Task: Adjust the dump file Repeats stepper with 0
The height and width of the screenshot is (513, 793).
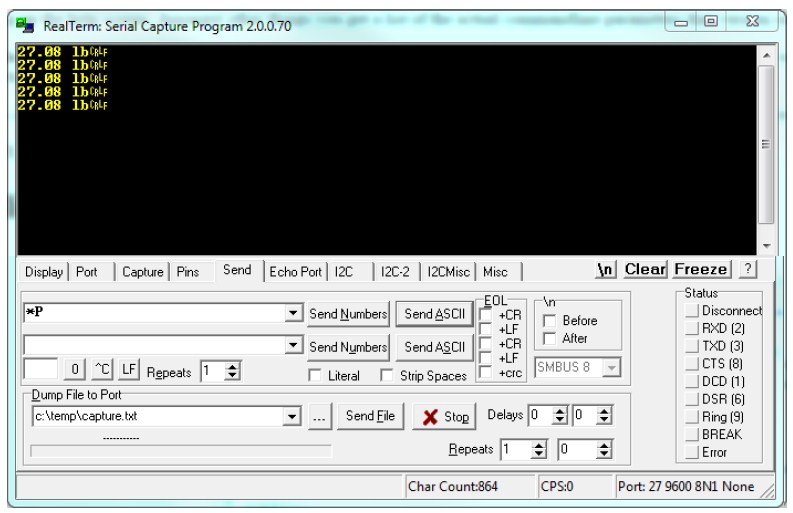Action: [604, 450]
